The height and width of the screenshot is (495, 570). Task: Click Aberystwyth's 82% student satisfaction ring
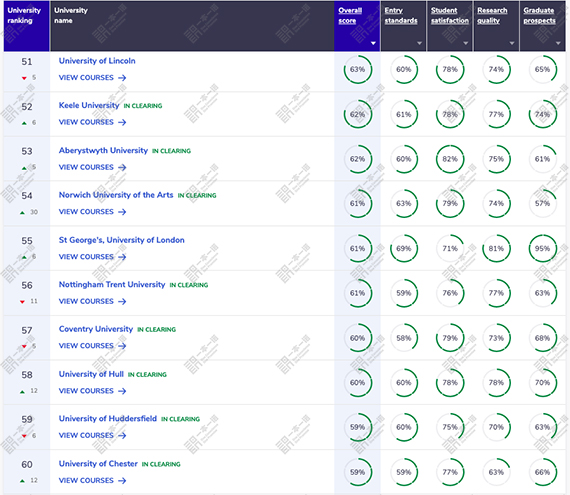coord(450,159)
